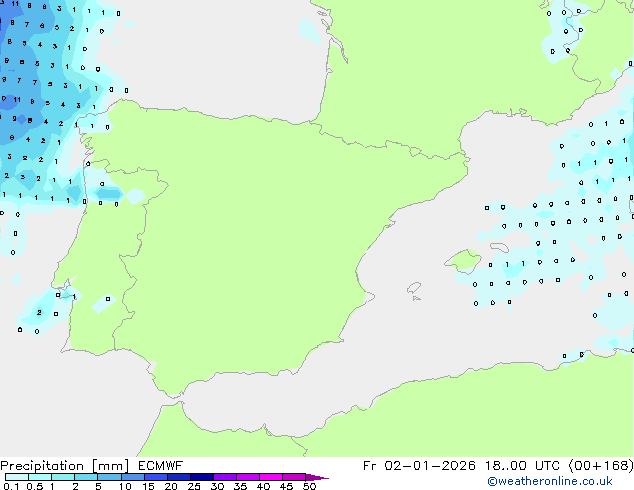Click the legend value '15'
Viewport: 634px width, 490px height.
click(148, 486)
